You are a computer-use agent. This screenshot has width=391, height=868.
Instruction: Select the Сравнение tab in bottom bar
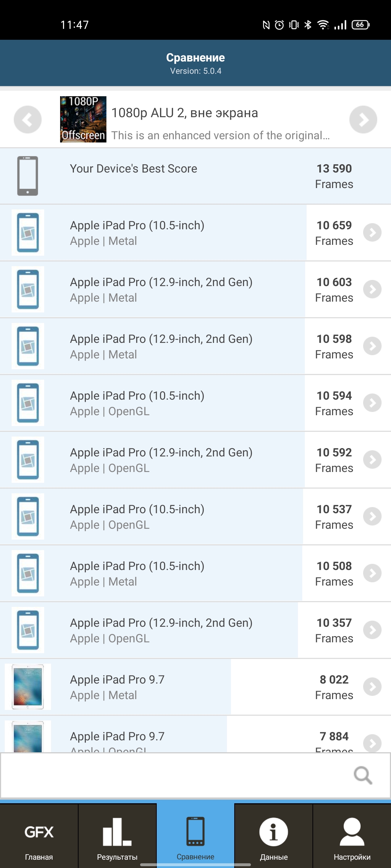pos(195,835)
